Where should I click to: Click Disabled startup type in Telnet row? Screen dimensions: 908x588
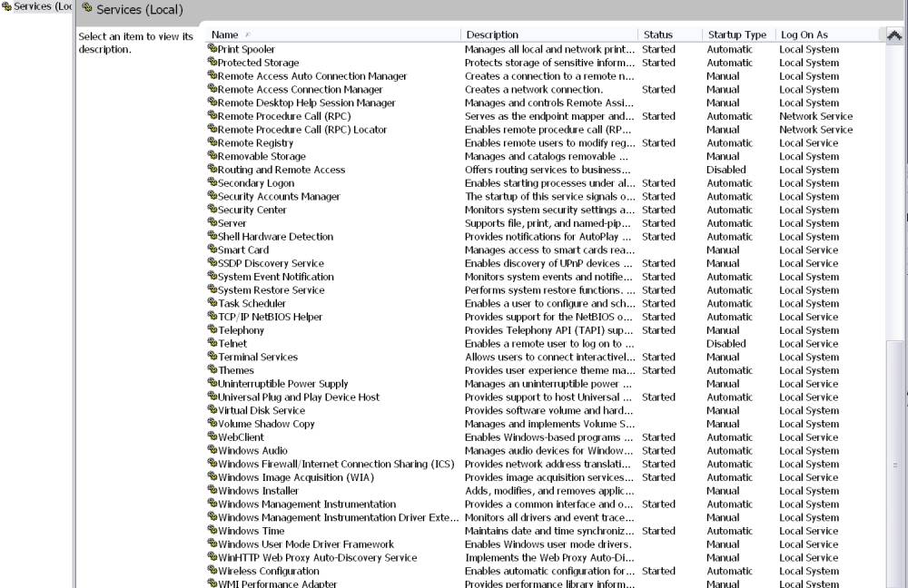tap(726, 343)
